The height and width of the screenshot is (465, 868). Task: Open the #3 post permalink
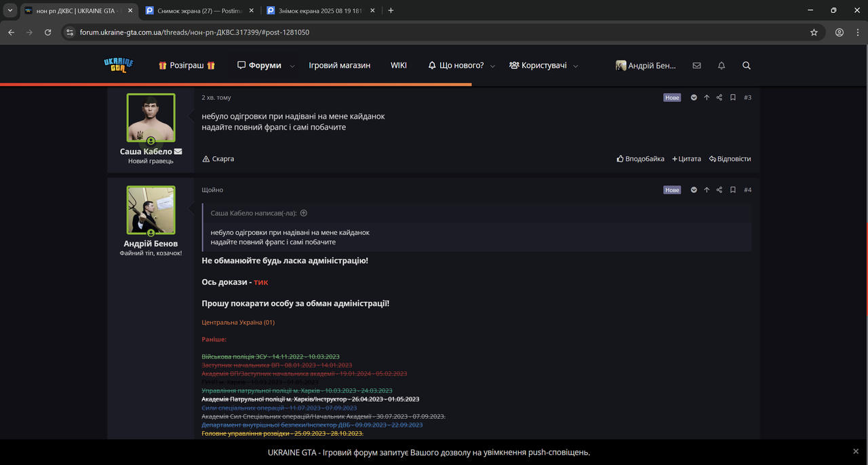[x=747, y=98]
